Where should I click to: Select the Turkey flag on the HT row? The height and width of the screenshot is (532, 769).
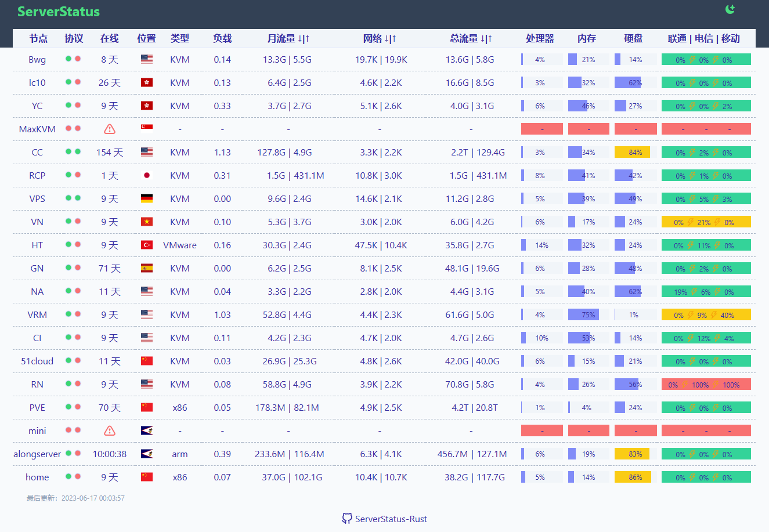pos(146,244)
